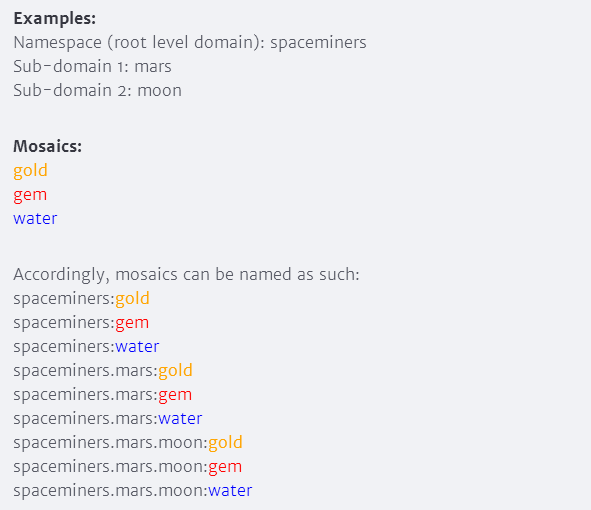Click the word mars after Sub-domain 1
This screenshot has width=591, height=510.
tap(153, 67)
